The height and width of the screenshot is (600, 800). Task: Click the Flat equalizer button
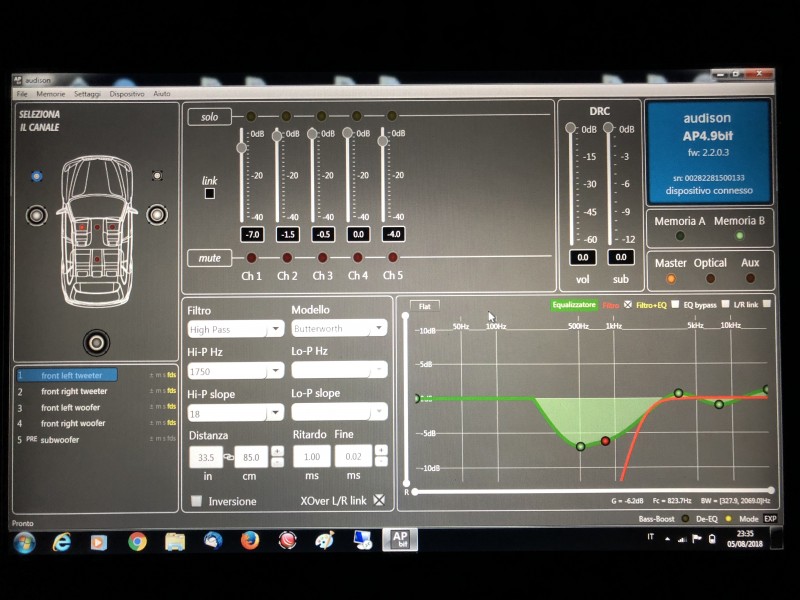424,306
